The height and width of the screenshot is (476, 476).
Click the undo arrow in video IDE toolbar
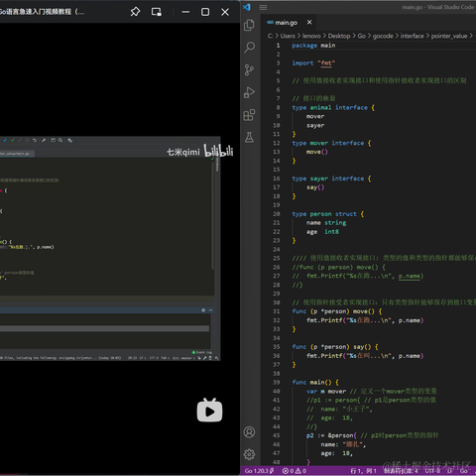(35, 140)
